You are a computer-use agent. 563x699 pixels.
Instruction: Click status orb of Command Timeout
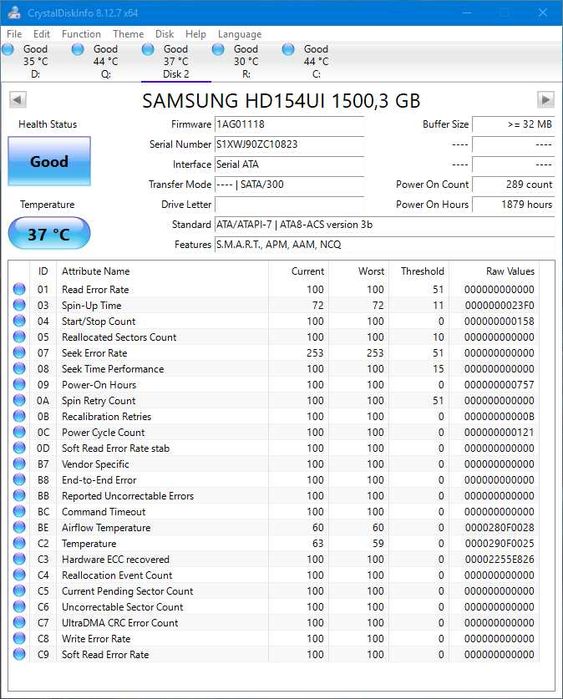(x=19, y=512)
